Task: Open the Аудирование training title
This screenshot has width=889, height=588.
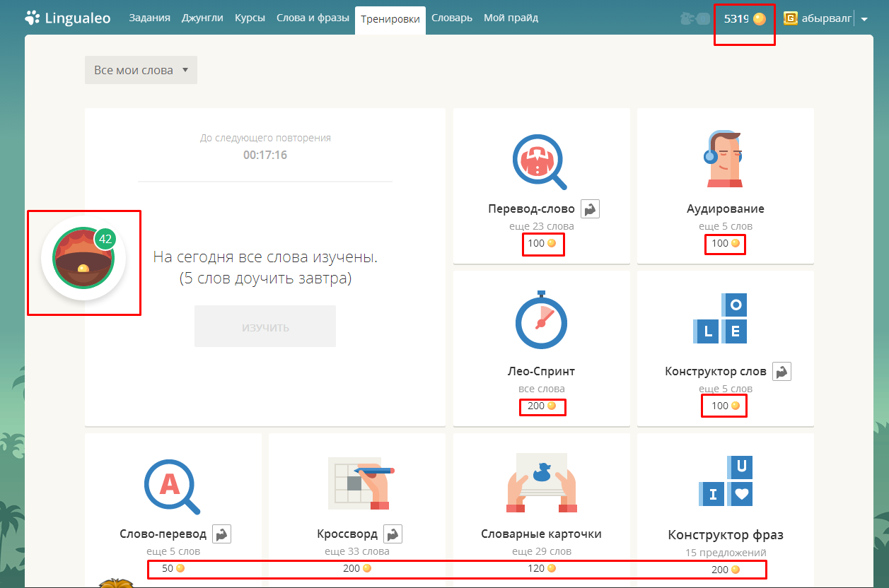Action: pos(726,208)
